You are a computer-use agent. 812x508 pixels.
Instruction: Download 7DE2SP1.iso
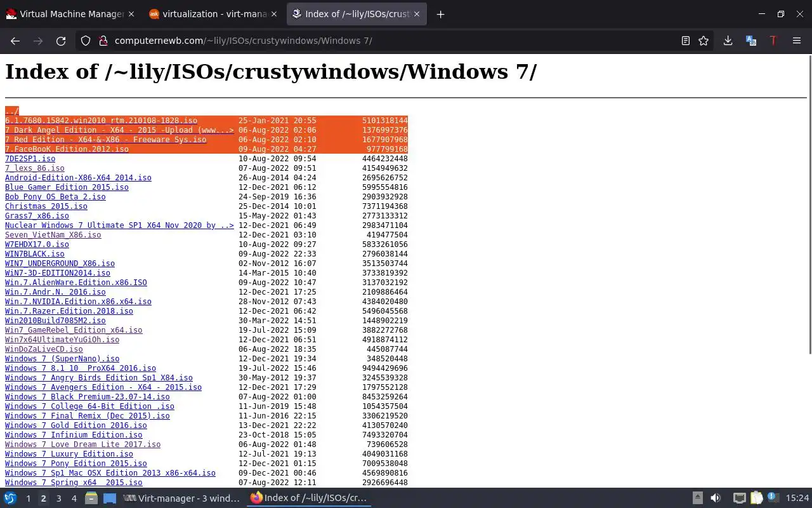[x=30, y=159]
